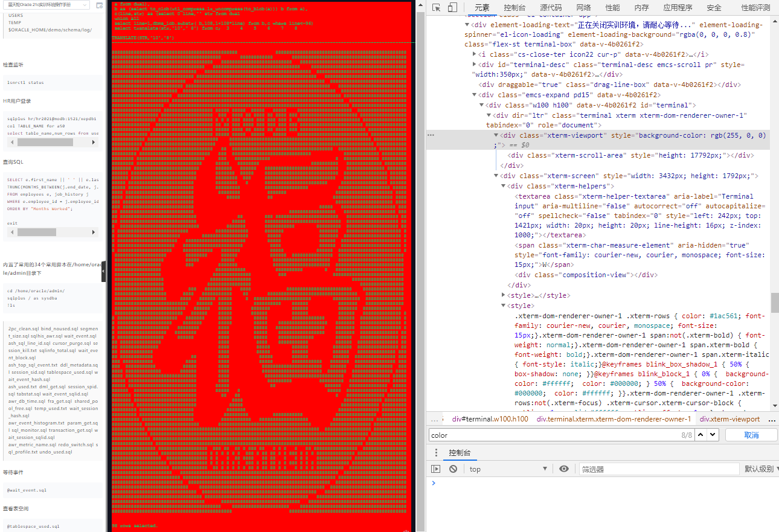Expand the terminal-desc div node
Viewport: 779px width, 532px height.
tap(474, 65)
